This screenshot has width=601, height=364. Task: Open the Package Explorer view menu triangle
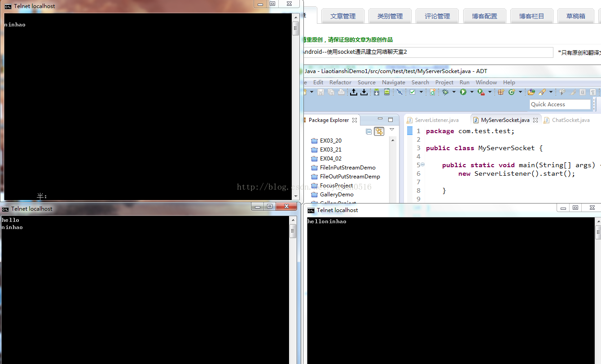tap(392, 130)
